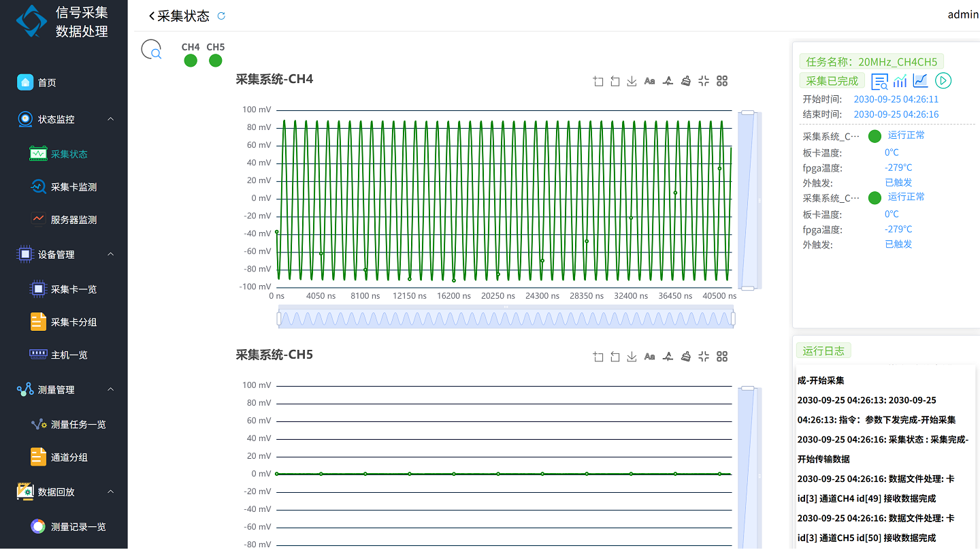980x550 pixels.
Task: Click the CH4 horizontal data zoom slider
Action: (x=506, y=319)
